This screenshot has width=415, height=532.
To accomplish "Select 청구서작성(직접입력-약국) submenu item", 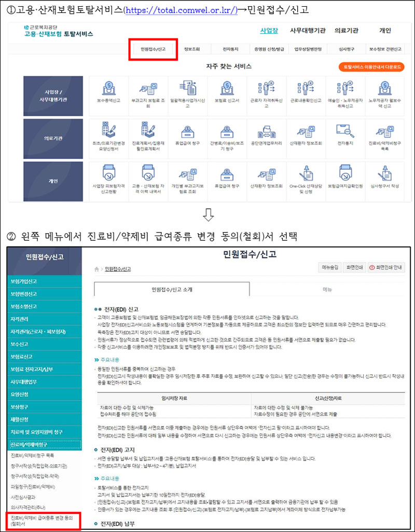I will click(35, 476).
